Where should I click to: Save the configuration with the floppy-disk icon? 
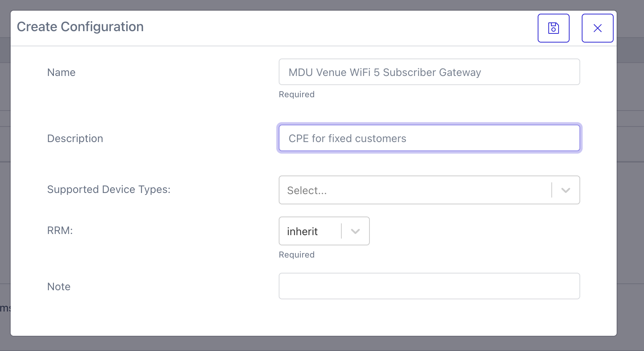click(x=553, y=28)
